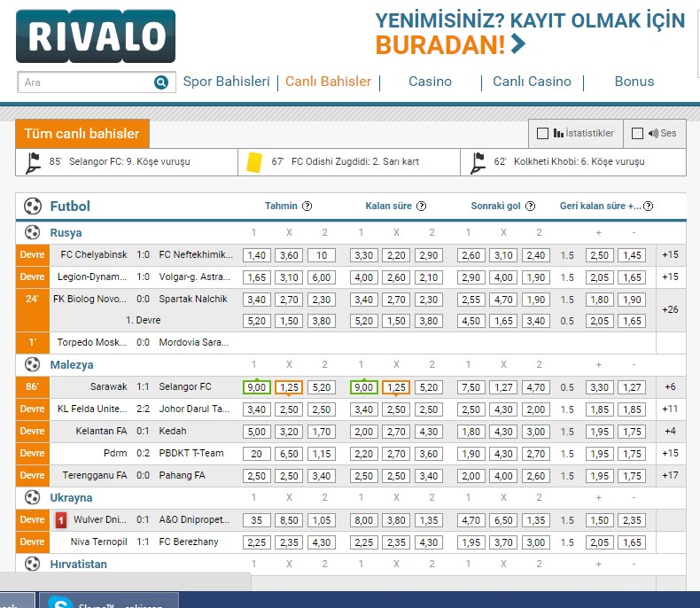Click the Geri kalan süre help icon
This screenshot has width=700, height=608.
coord(649,206)
